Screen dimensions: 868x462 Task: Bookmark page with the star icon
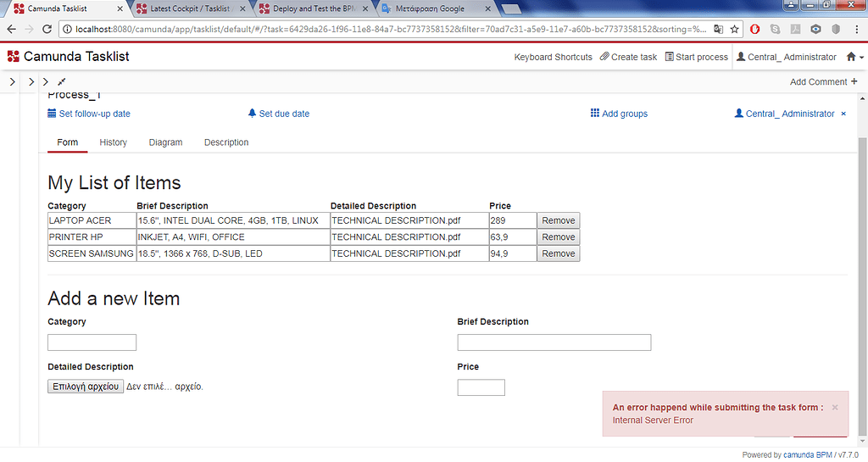735,30
